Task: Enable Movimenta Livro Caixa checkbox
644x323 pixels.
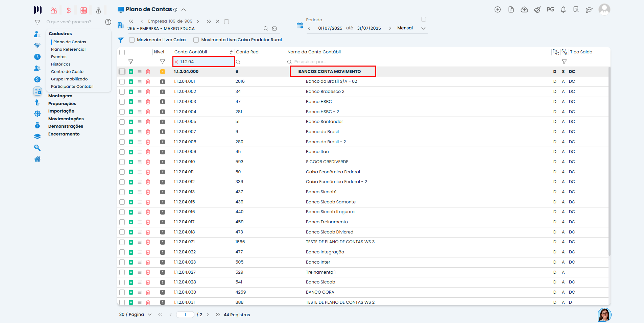Action: click(x=132, y=40)
